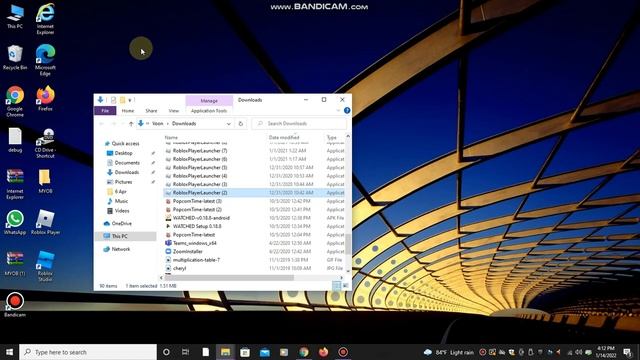Screen dimensions: 640x360
Task: Click the Search Downloads field
Action: [300, 123]
